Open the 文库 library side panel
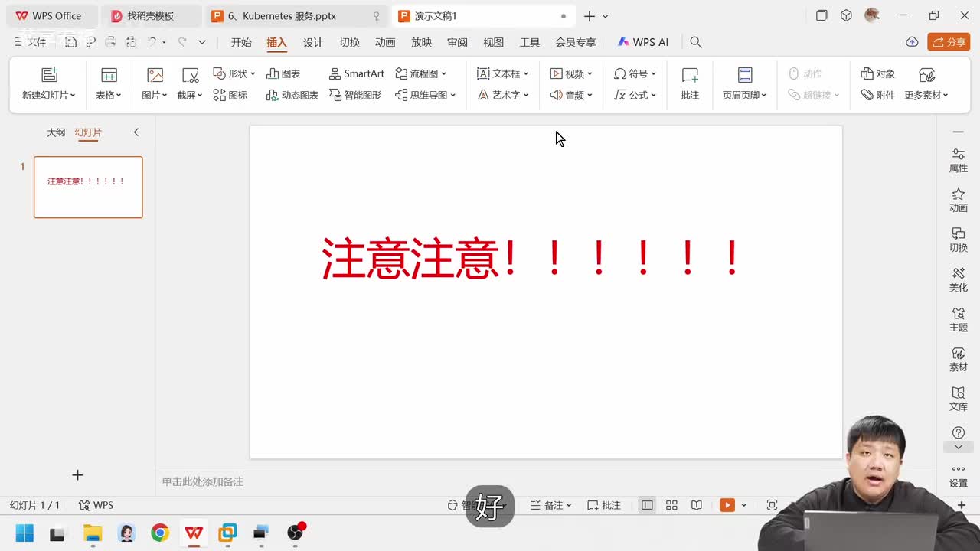The image size is (980, 551). (959, 399)
